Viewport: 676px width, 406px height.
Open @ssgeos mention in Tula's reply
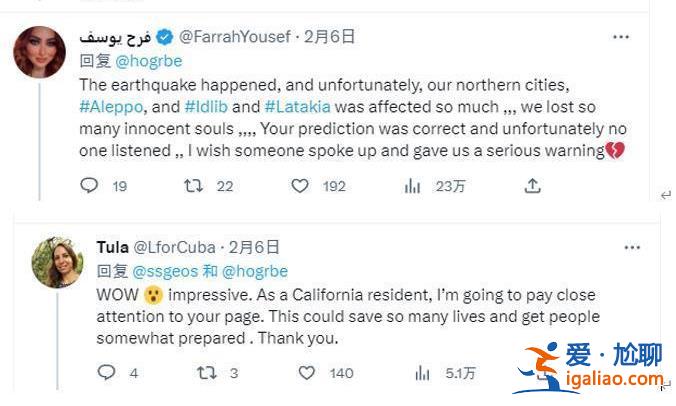click(166, 271)
